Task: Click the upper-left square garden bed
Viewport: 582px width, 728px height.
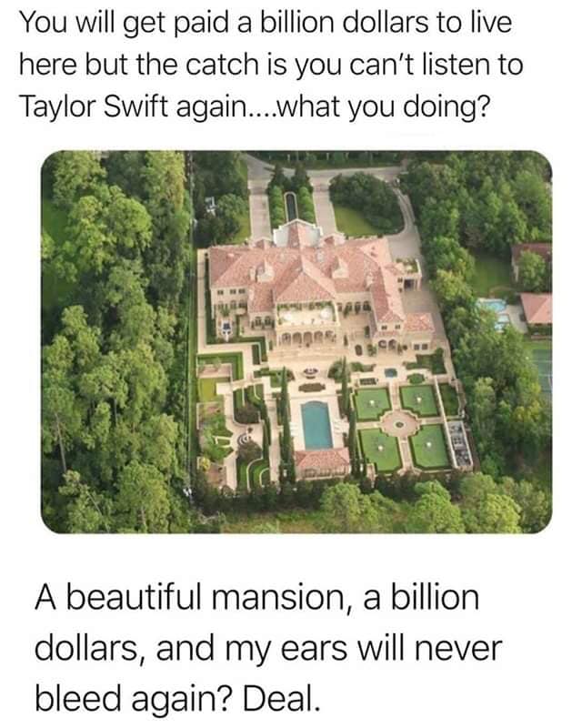Action: [x=373, y=403]
